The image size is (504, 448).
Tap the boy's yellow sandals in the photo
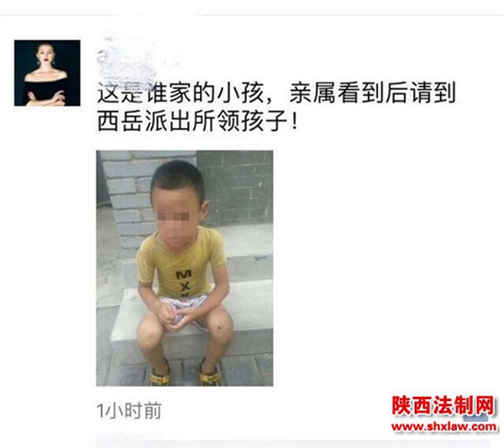pos(185,376)
